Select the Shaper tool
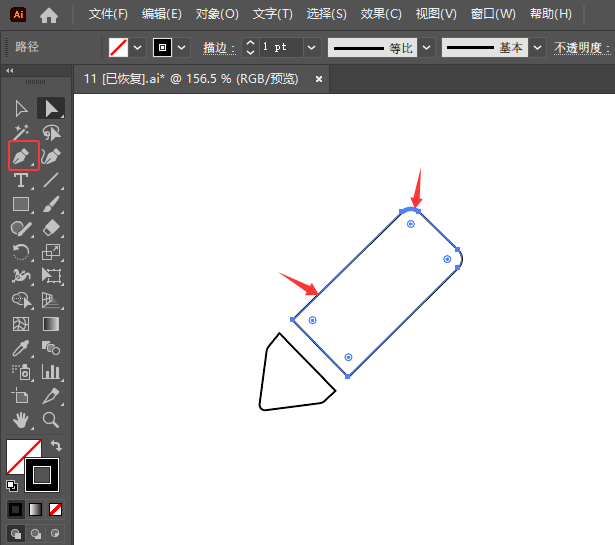 [x=21, y=228]
